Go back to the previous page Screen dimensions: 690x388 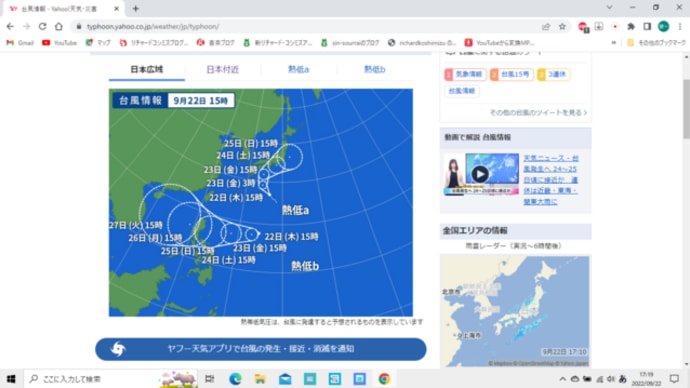tap(10, 26)
